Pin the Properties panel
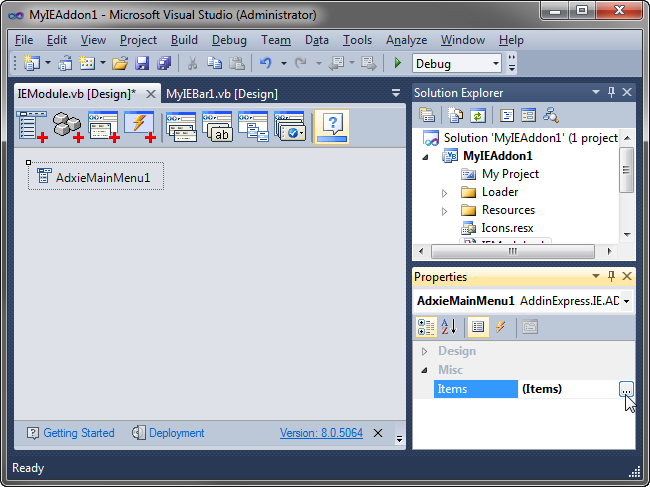 coord(611,276)
